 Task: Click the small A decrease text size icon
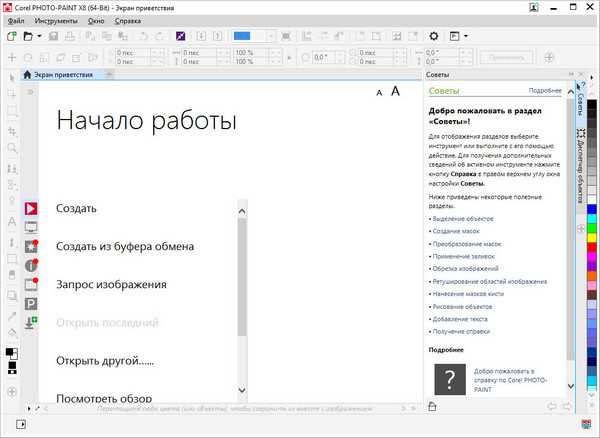click(x=379, y=93)
